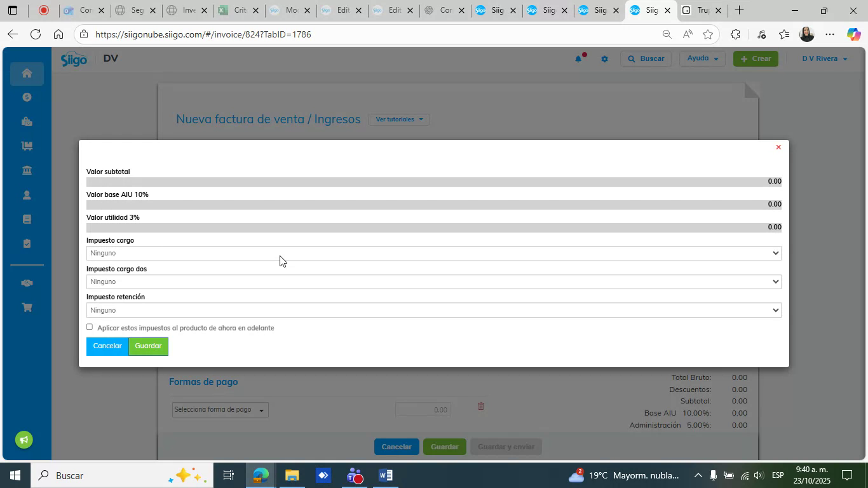The image size is (868, 488).
Task: Click the read aloud icon
Action: 688,34
